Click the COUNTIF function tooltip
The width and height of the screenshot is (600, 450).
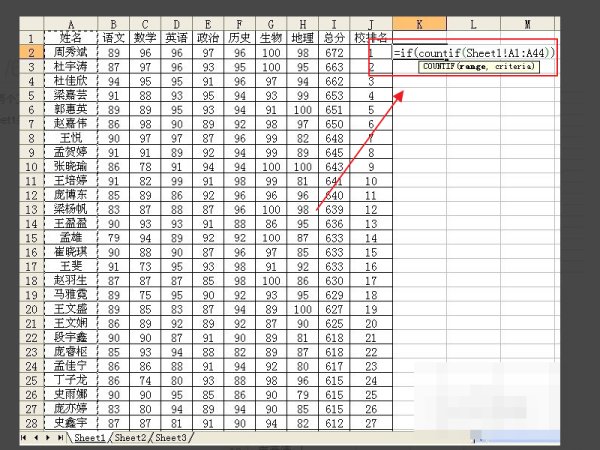point(479,67)
